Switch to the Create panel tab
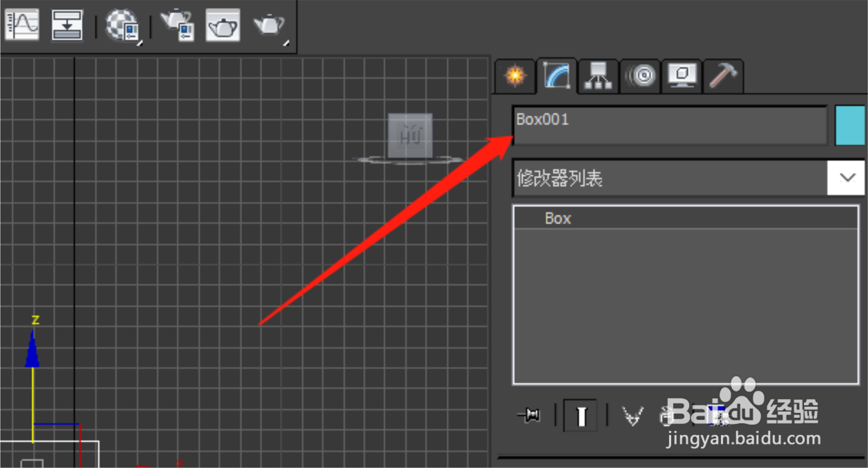 tap(515, 76)
